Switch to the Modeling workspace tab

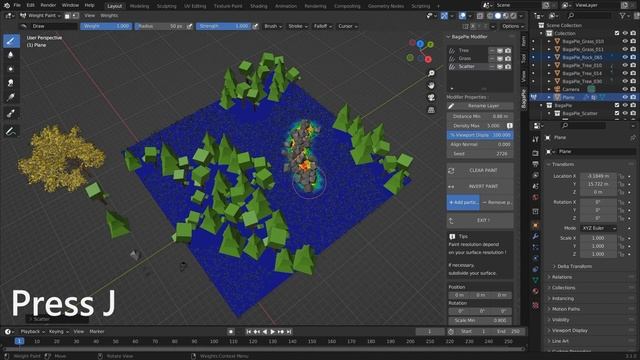coord(139,6)
